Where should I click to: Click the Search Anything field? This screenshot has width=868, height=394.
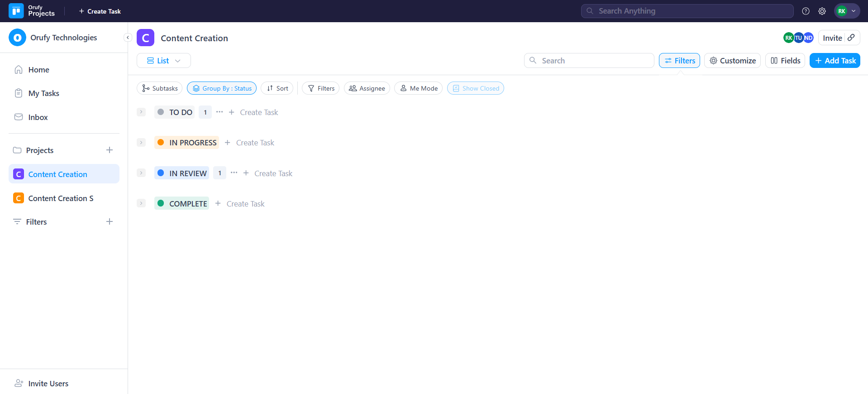pos(687,11)
